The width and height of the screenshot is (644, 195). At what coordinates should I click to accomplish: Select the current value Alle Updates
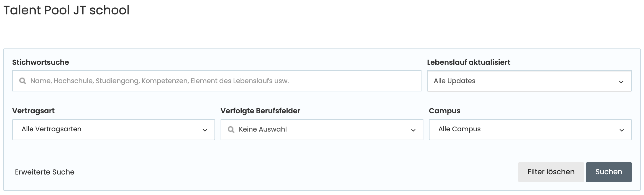click(455, 81)
